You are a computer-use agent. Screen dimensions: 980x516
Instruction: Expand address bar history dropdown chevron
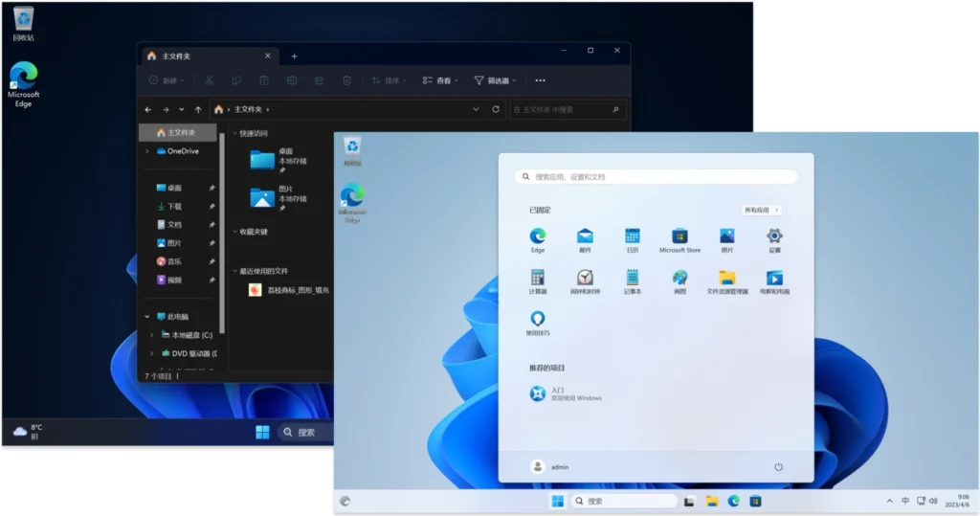point(476,109)
